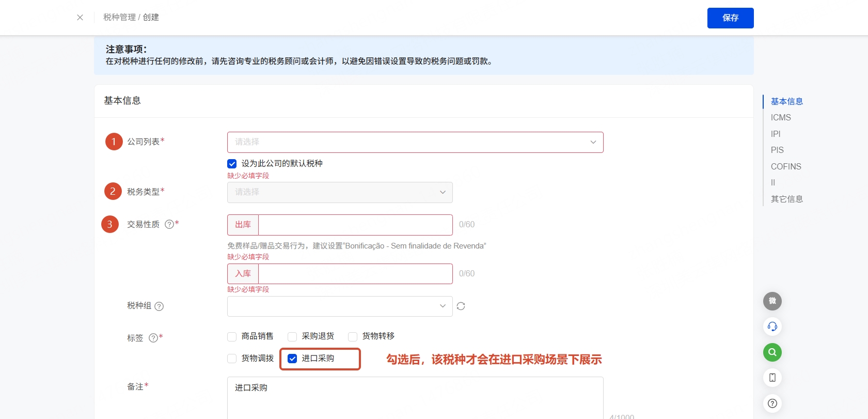The width and height of the screenshot is (868, 419).
Task: Jump to COFINS section in side nav
Action: (x=786, y=166)
